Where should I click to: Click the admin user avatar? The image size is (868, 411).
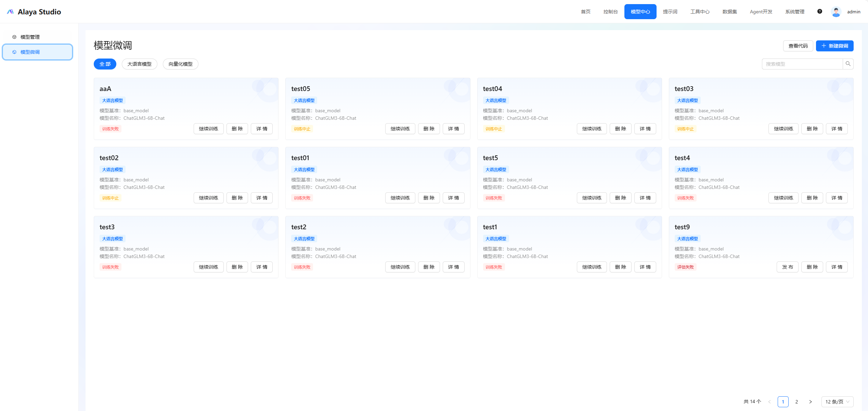(836, 12)
